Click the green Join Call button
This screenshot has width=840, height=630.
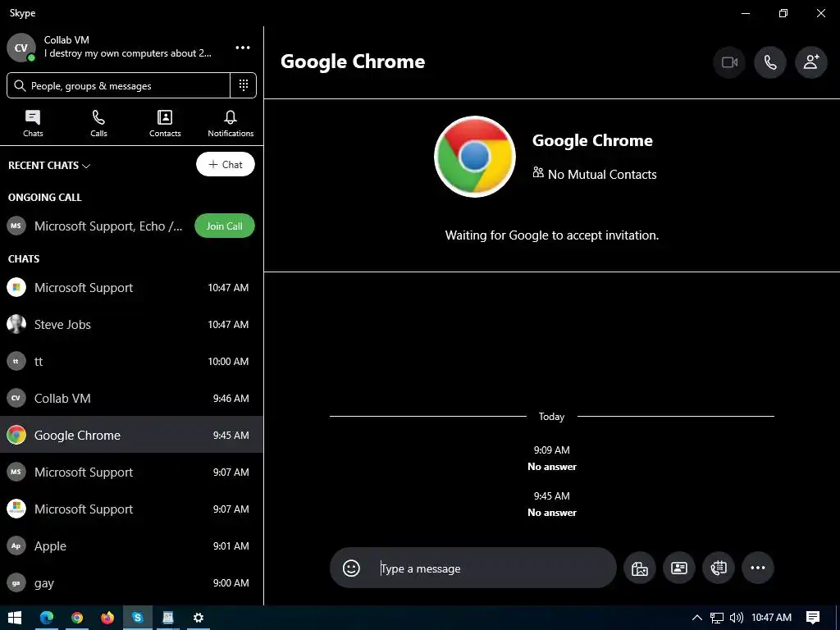(225, 226)
